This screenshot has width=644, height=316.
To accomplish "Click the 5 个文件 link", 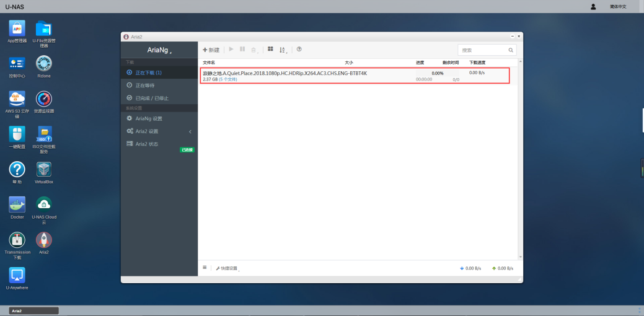I will point(228,79).
